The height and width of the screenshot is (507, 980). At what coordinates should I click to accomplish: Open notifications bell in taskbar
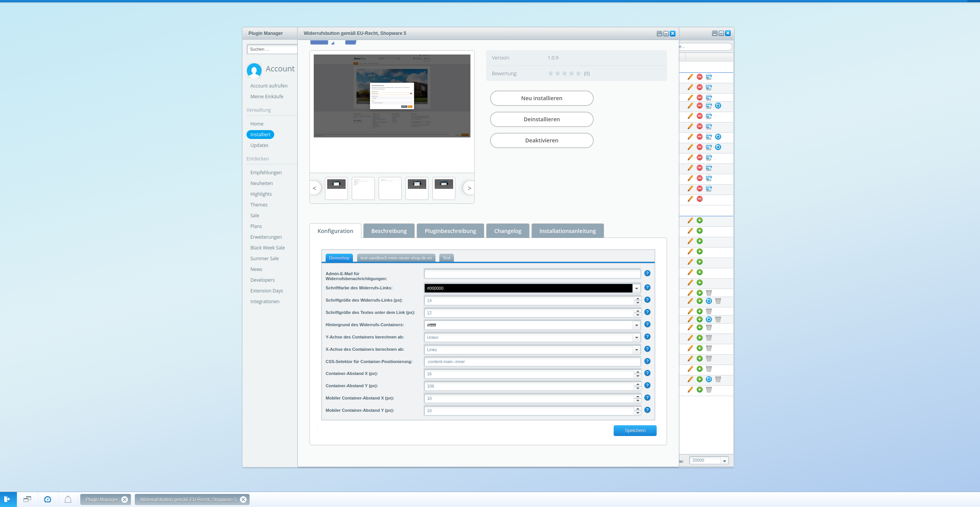[68, 499]
